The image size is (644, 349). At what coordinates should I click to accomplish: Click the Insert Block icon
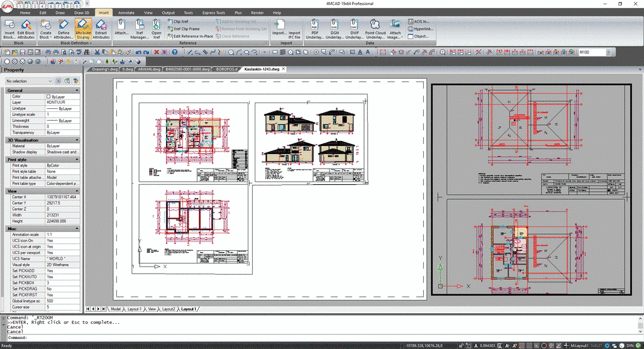(x=9, y=29)
